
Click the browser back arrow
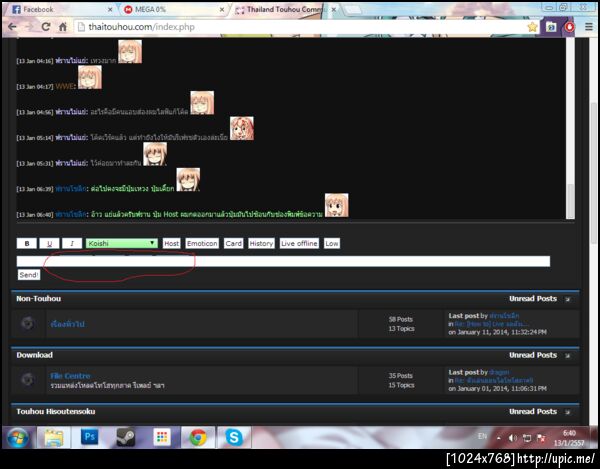(12, 27)
